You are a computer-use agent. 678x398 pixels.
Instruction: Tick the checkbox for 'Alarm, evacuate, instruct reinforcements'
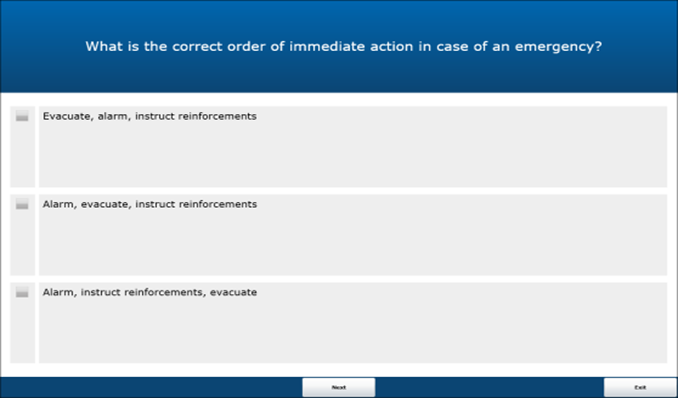[22, 204]
